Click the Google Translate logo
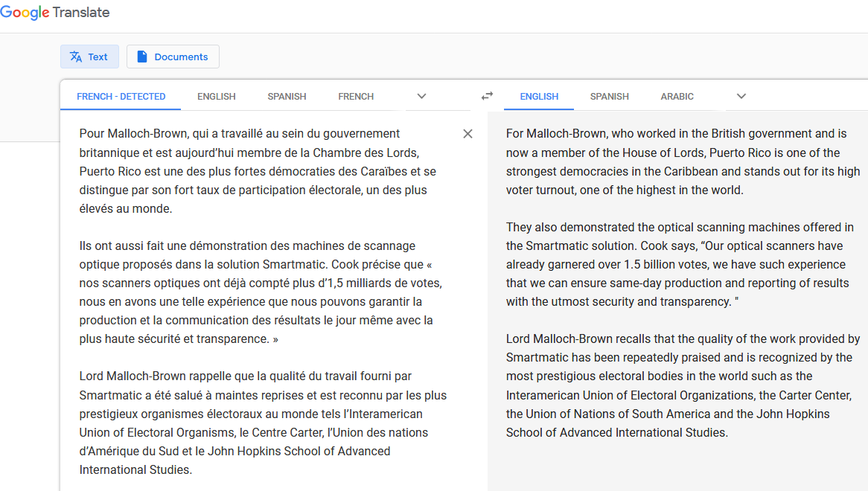The image size is (868, 491). (55, 13)
